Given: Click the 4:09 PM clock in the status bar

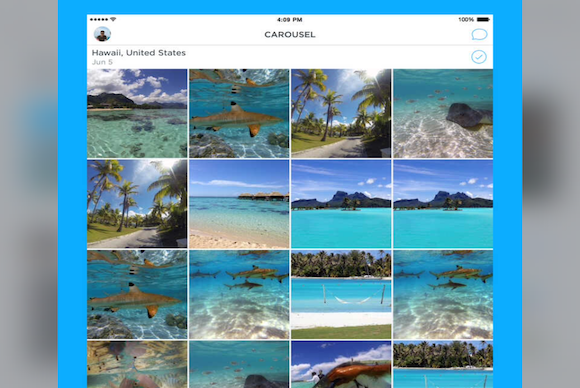Looking at the screenshot, I should (x=290, y=20).
